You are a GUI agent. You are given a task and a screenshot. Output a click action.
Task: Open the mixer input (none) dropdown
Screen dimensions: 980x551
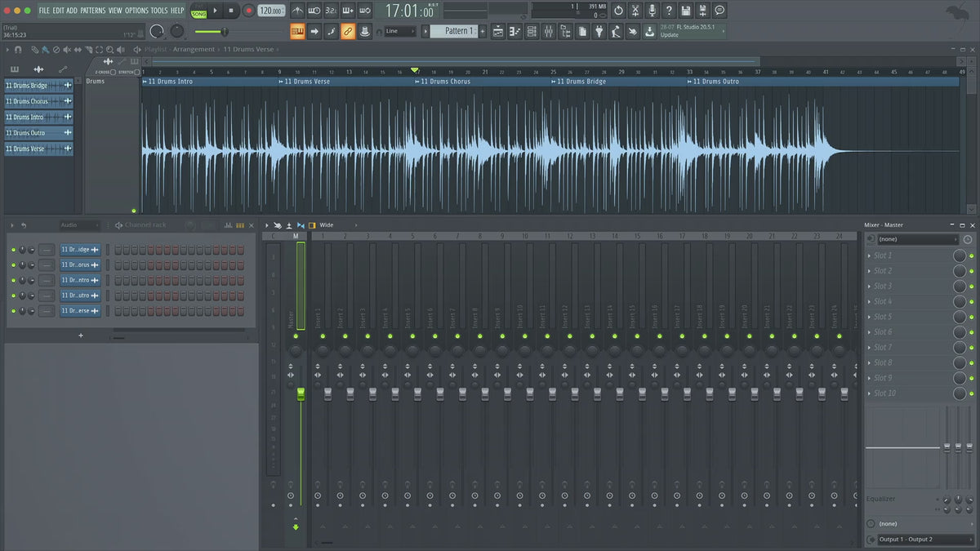[917, 239]
